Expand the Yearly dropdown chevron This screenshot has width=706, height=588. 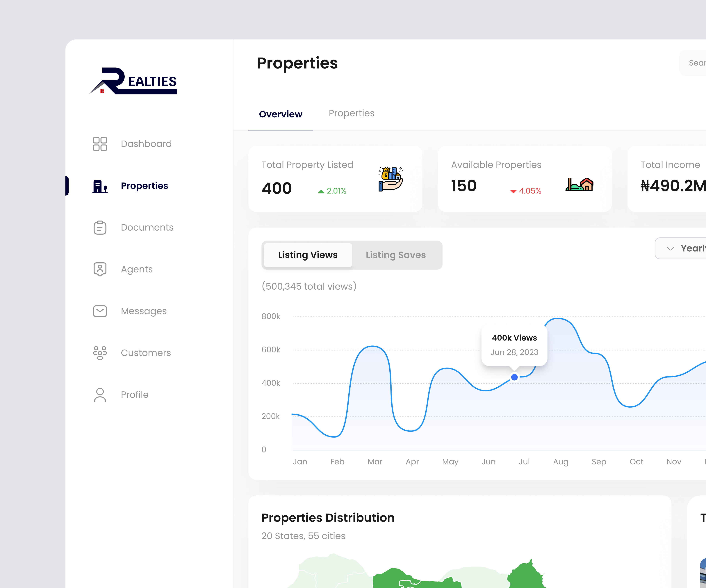coord(670,249)
